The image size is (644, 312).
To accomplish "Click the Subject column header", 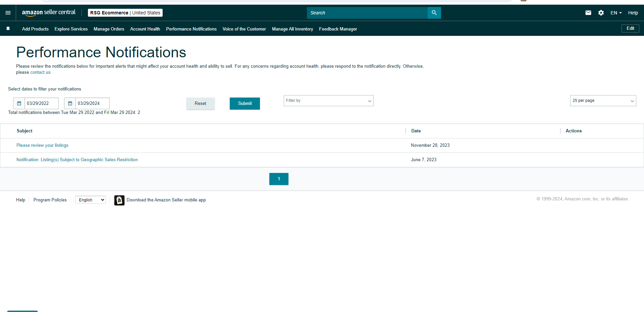I will pyautogui.click(x=24, y=131).
